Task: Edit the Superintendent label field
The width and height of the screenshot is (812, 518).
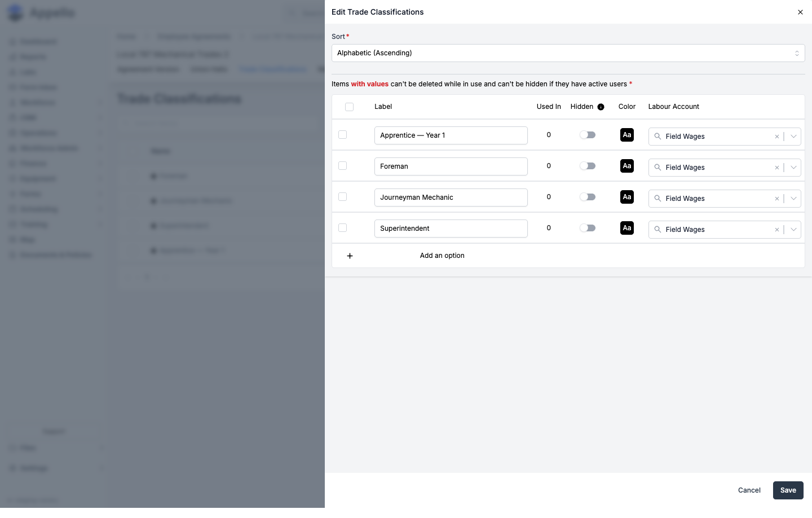Action: [451, 229]
